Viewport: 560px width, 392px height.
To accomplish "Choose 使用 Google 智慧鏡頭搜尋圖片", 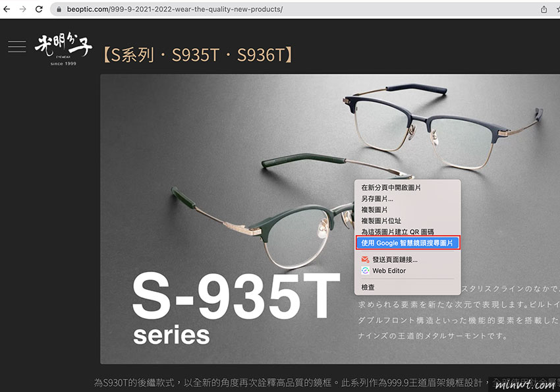I will 408,242.
